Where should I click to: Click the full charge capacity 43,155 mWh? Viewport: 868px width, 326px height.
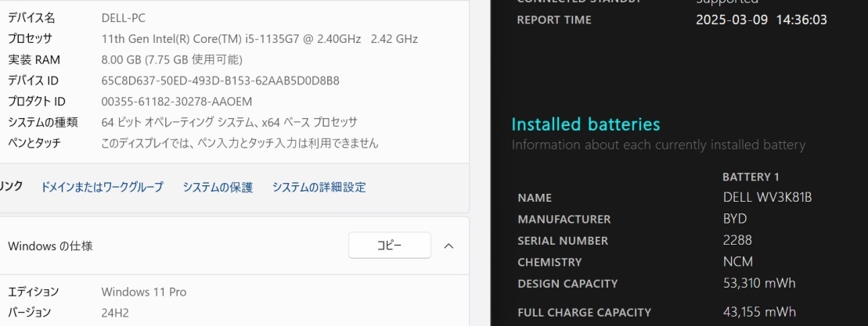point(759,312)
